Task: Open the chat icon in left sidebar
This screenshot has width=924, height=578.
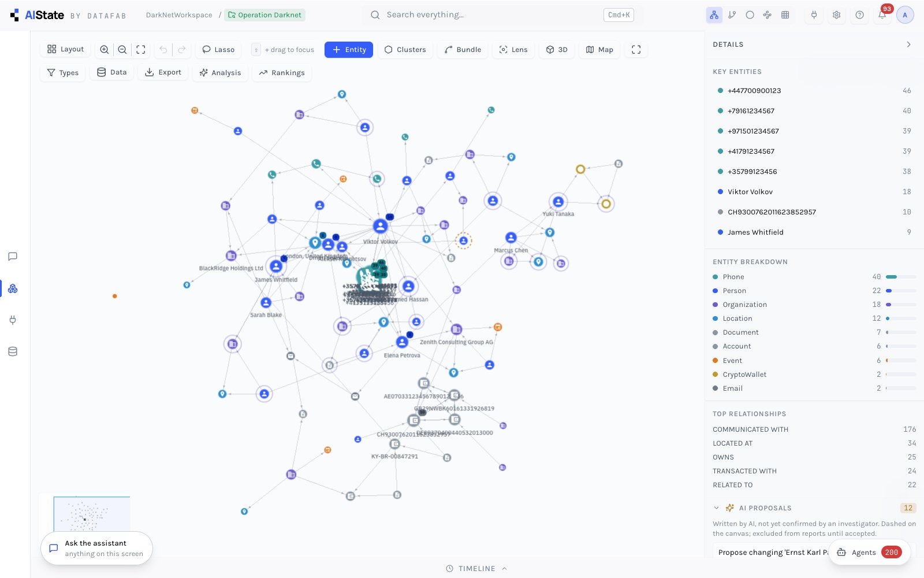Action: [x=13, y=257]
